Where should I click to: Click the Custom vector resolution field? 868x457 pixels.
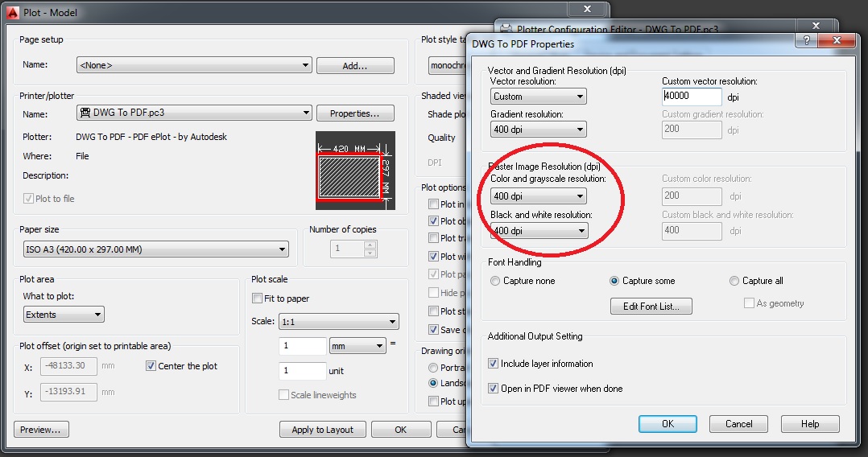click(692, 96)
